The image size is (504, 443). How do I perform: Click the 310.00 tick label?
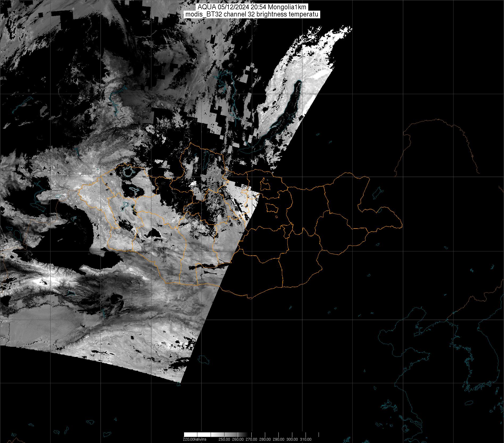(306, 439)
